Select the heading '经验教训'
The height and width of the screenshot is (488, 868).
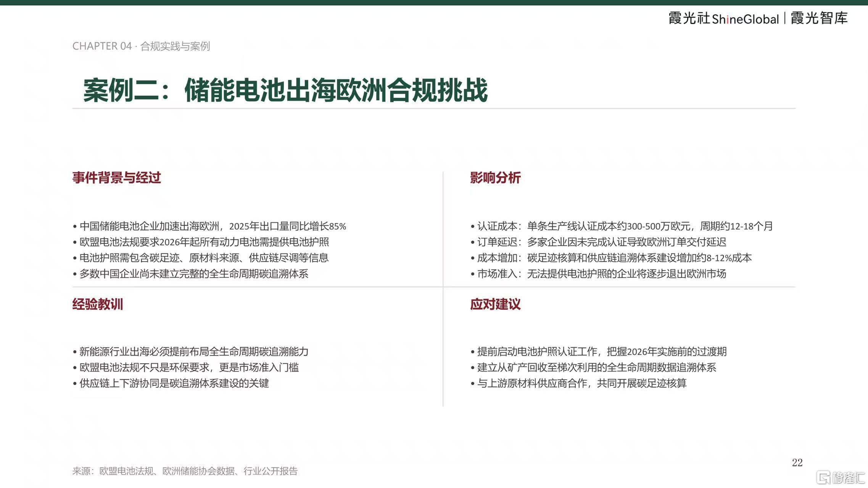[98, 304]
